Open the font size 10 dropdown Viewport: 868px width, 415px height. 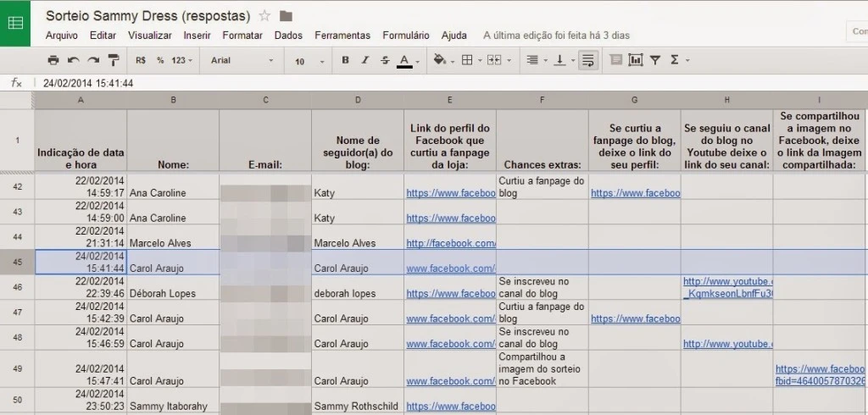pyautogui.click(x=309, y=61)
